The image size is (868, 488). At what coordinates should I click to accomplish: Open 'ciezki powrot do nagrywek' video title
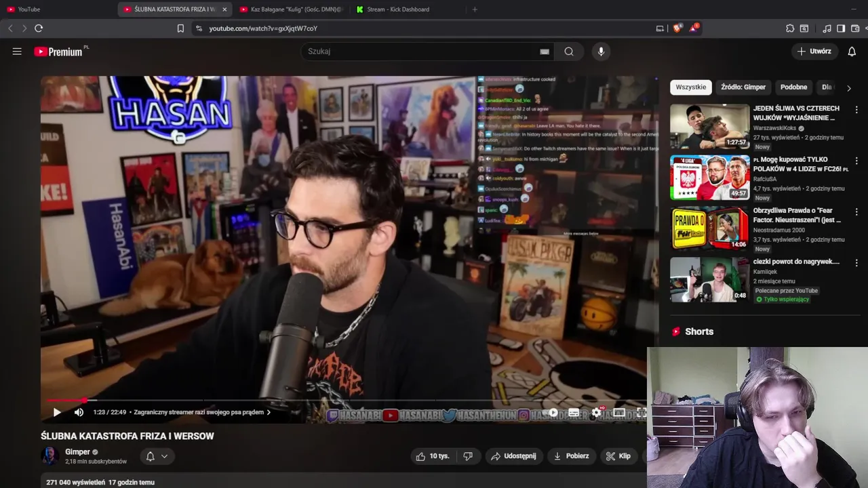(x=796, y=262)
